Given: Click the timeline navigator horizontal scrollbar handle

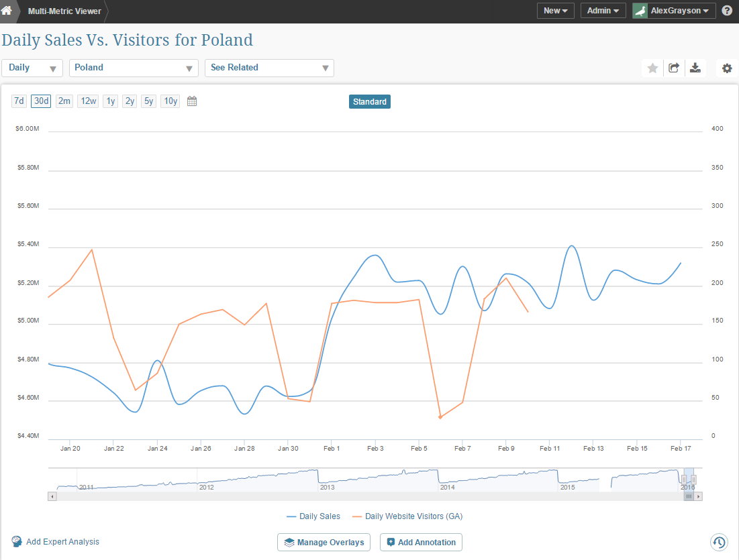Looking at the screenshot, I should (689, 496).
